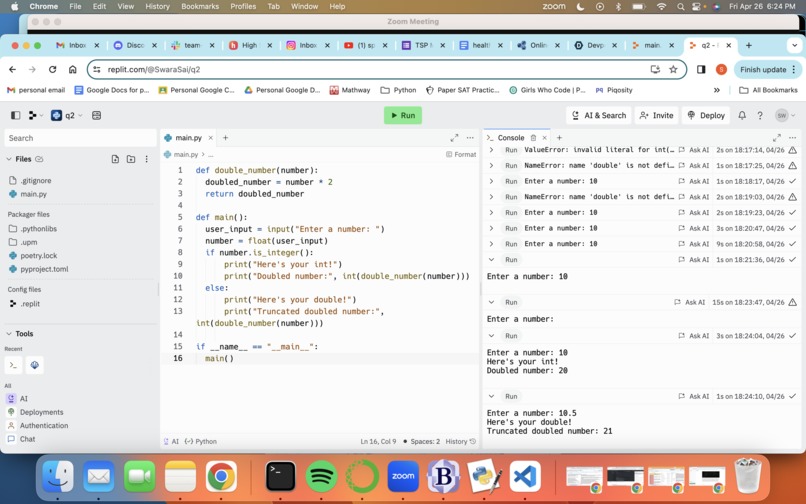The width and height of the screenshot is (806, 504).
Task: Open poetry.lock file
Action: [x=39, y=255]
